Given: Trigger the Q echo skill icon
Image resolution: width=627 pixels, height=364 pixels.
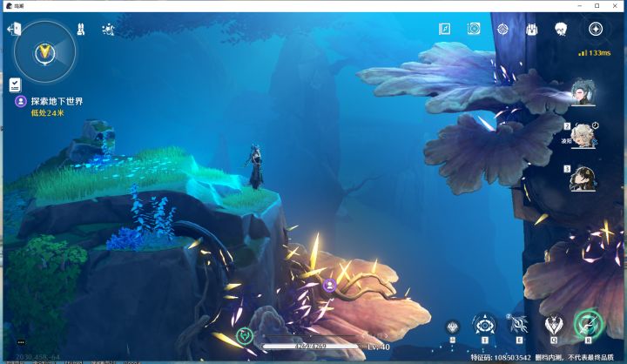Looking at the screenshot, I should [x=554, y=326].
